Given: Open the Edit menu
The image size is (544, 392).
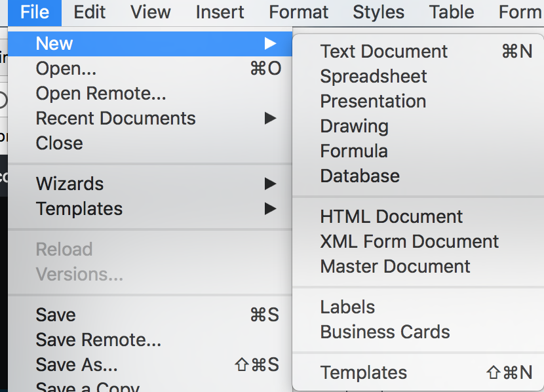Looking at the screenshot, I should 90,12.
